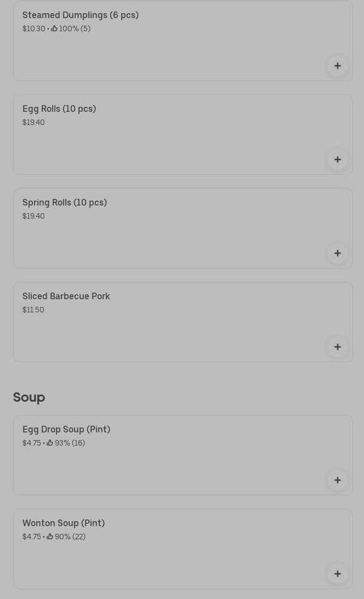Image resolution: width=364 pixels, height=599 pixels.
Task: Open the Steamed Dumplings (6 pcs) item title
Action: pos(81,15)
